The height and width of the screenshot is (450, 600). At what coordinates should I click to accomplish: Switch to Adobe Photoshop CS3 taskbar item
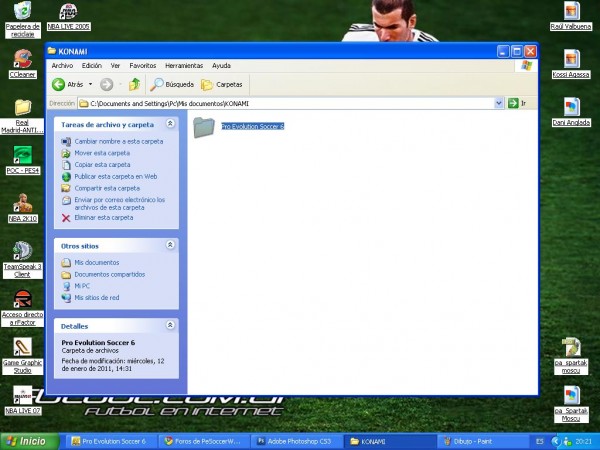click(296, 441)
